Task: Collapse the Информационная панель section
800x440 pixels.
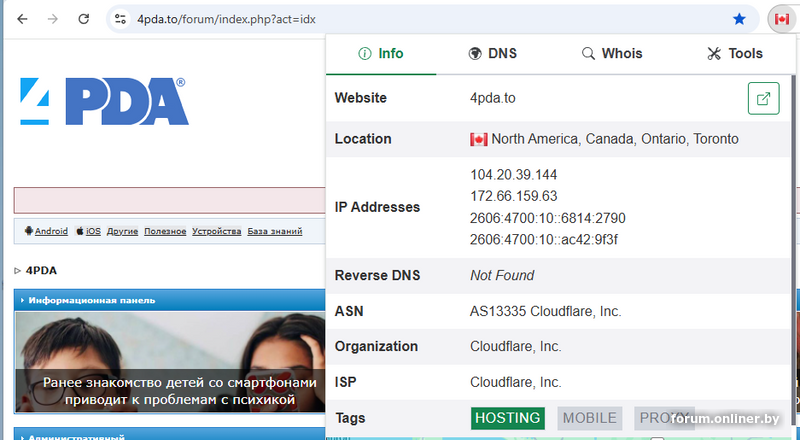Action: (x=169, y=300)
